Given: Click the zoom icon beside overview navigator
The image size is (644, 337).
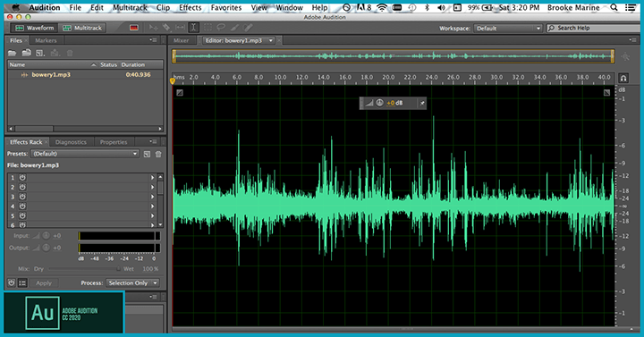Looking at the screenshot, I should (625, 56).
